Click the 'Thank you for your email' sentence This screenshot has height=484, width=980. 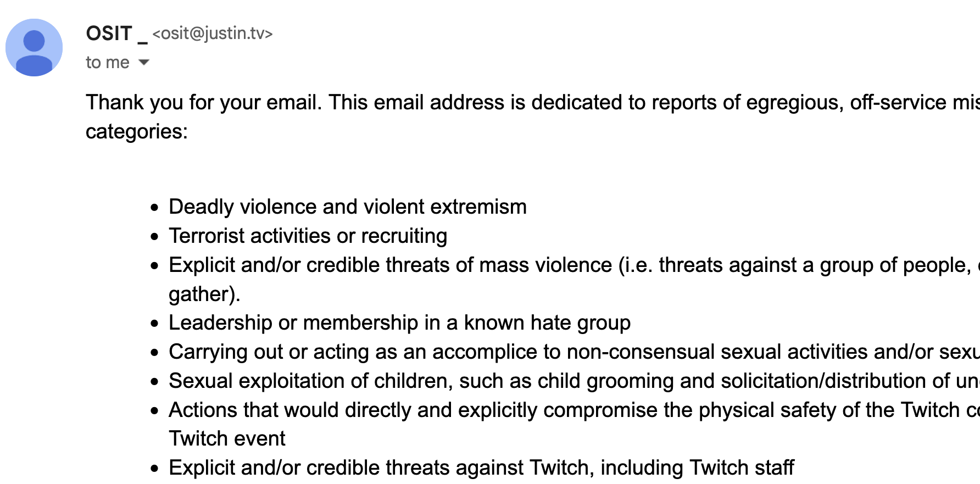coord(204,102)
